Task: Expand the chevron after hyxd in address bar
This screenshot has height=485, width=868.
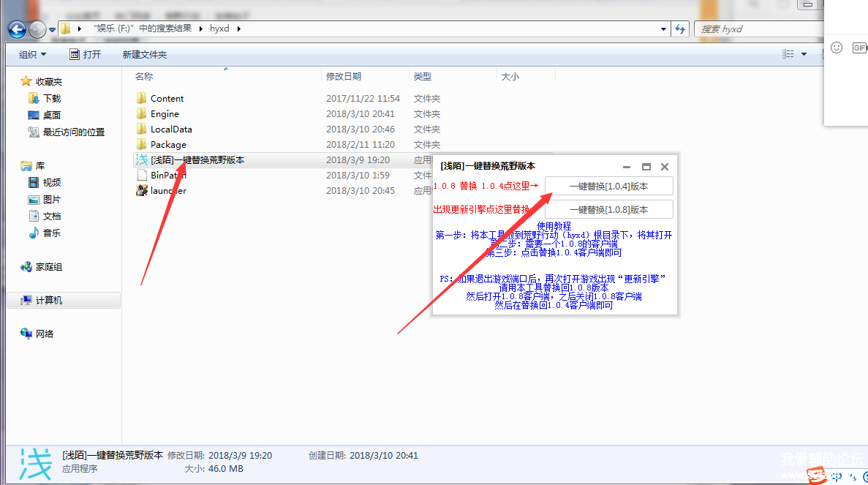Action: [x=238, y=29]
